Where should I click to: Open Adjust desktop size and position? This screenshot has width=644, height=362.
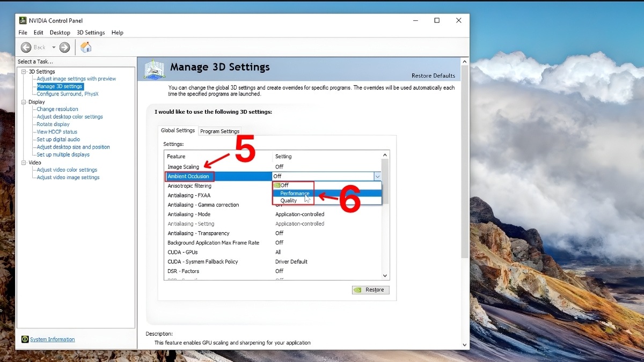point(73,147)
